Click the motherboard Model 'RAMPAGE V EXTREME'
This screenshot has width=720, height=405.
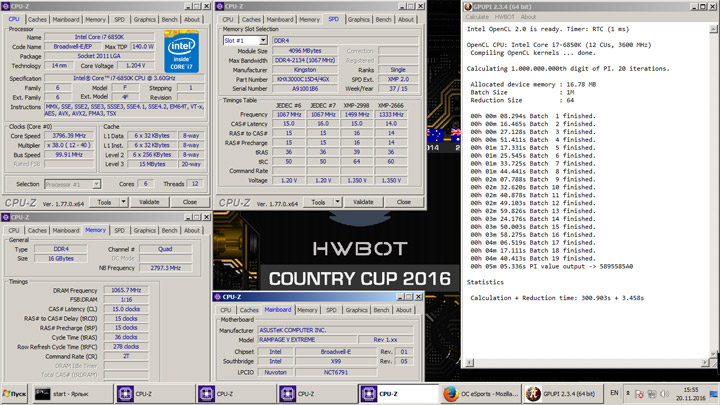click(x=306, y=340)
